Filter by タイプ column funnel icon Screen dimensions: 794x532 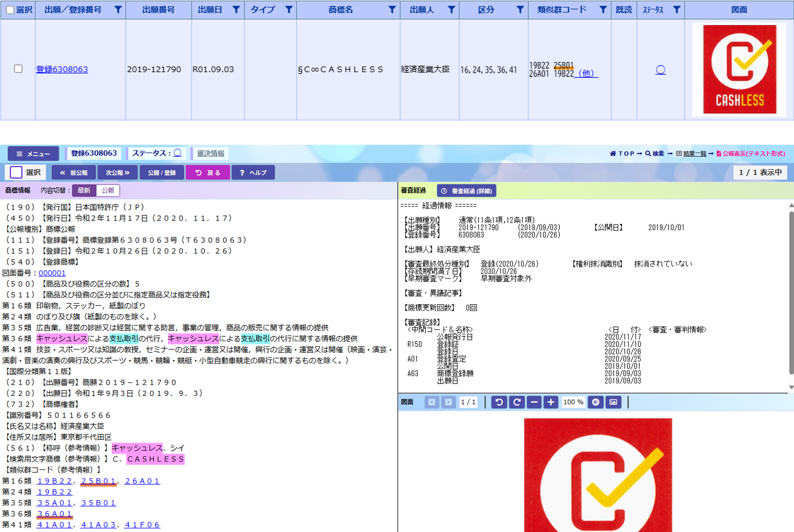click(289, 10)
